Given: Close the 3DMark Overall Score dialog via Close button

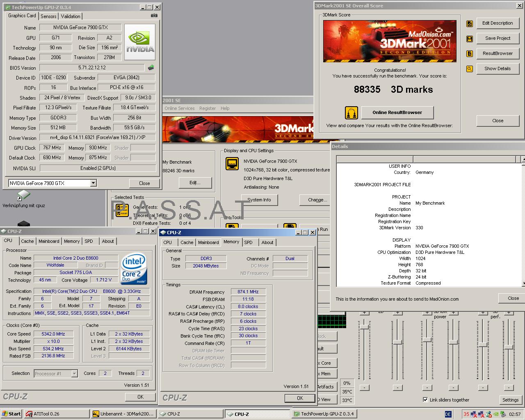Looking at the screenshot, I should (x=498, y=121).
